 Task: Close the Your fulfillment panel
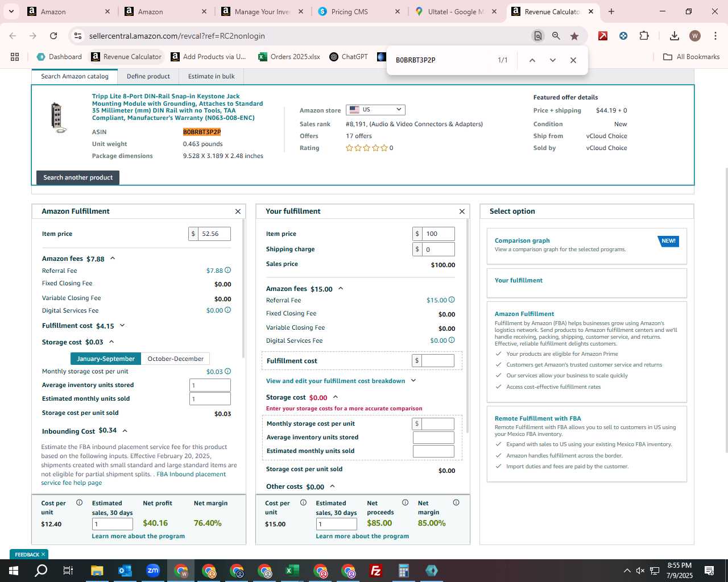[x=462, y=211]
